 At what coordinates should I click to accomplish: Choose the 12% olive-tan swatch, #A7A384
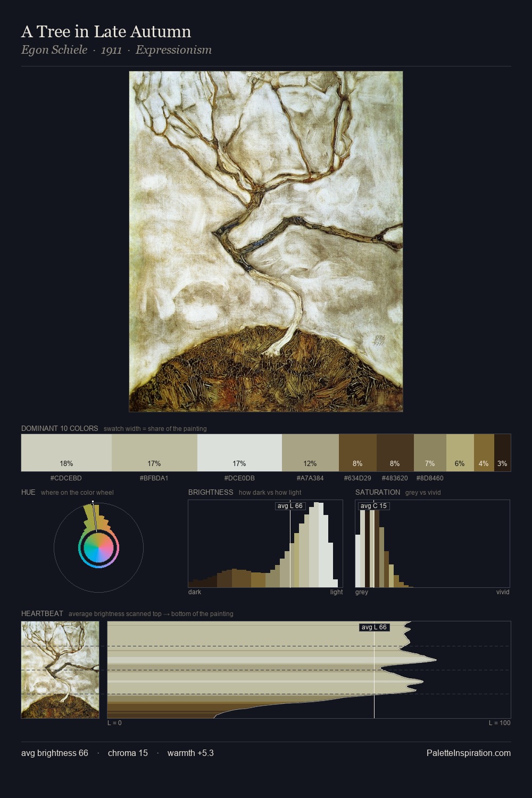tap(310, 453)
